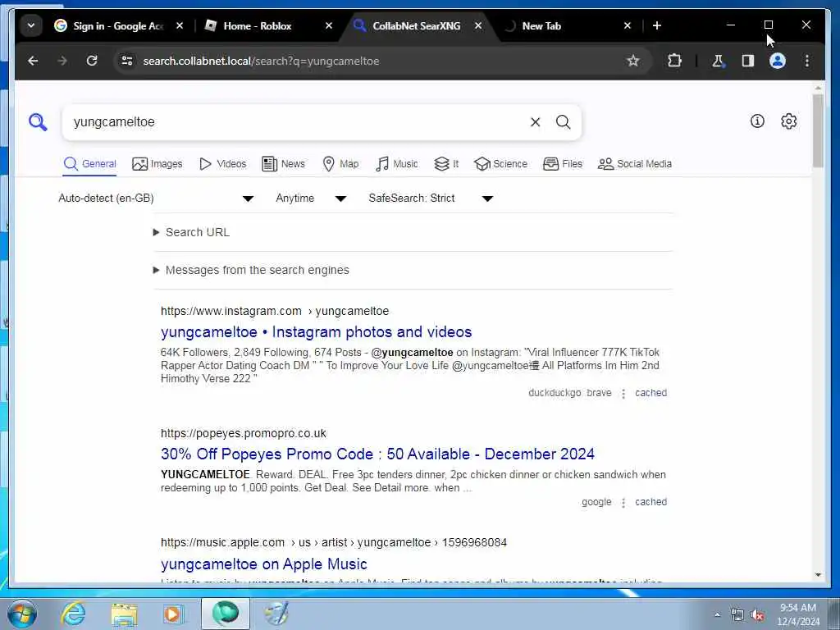Open the Auto-detect (en-GB) language dropdown
This screenshot has height=630, width=840.
click(x=156, y=199)
